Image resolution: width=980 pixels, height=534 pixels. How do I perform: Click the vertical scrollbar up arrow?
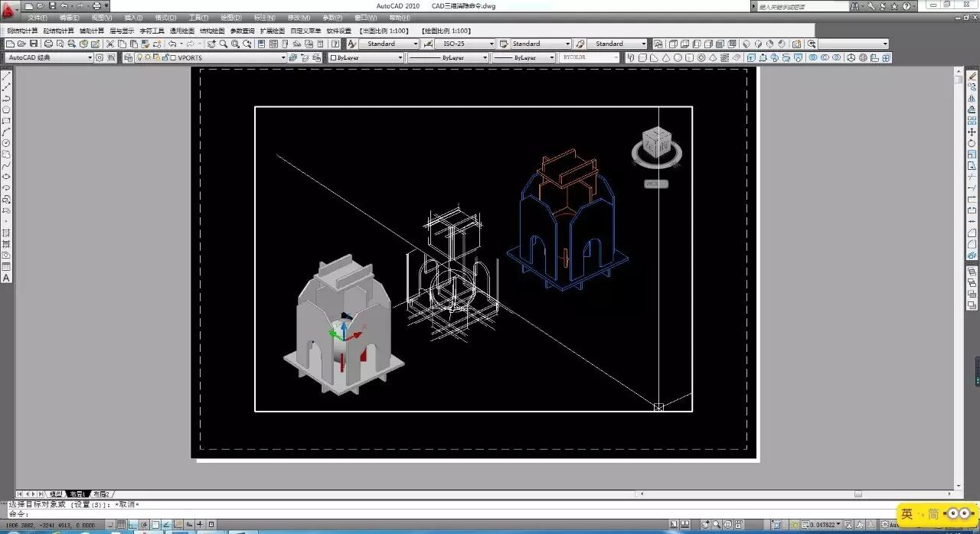[x=959, y=71]
